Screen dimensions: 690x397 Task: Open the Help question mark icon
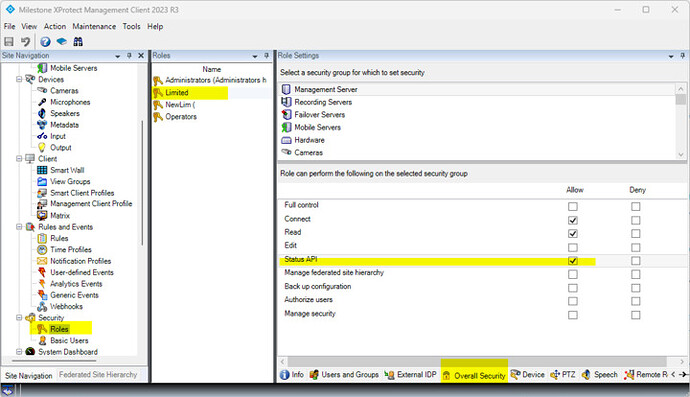pyautogui.click(x=45, y=42)
